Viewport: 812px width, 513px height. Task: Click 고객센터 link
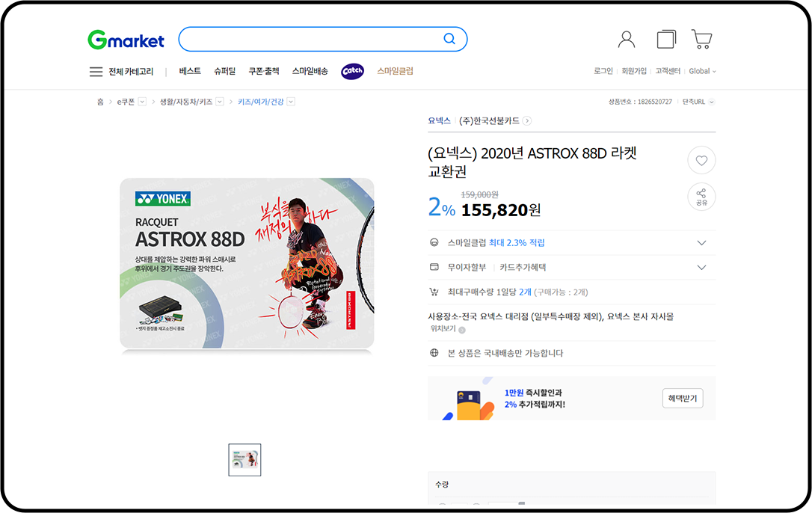(668, 71)
